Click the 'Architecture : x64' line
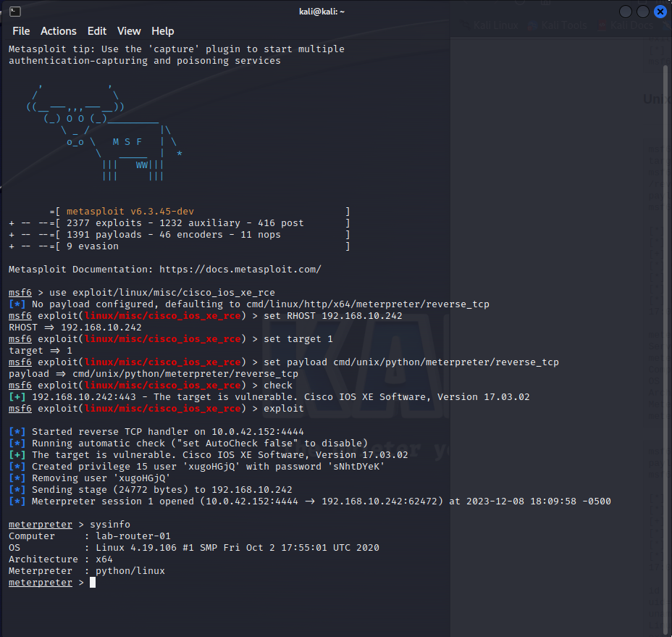The image size is (672, 637). (x=60, y=559)
